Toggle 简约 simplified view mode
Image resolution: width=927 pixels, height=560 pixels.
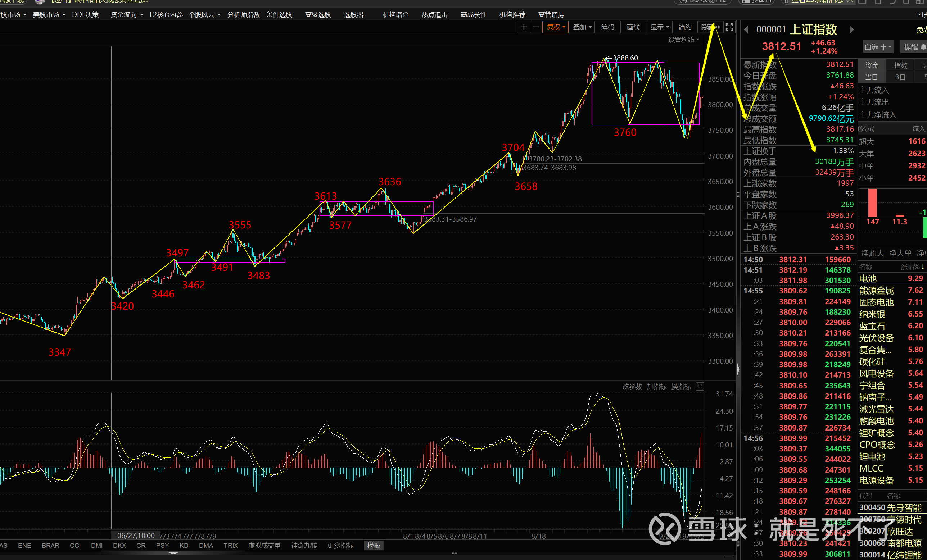[685, 27]
